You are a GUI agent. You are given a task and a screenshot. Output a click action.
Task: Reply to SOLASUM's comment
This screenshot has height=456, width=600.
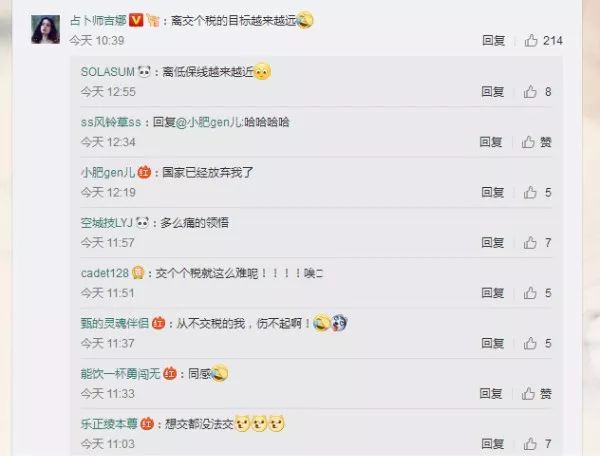coord(492,91)
